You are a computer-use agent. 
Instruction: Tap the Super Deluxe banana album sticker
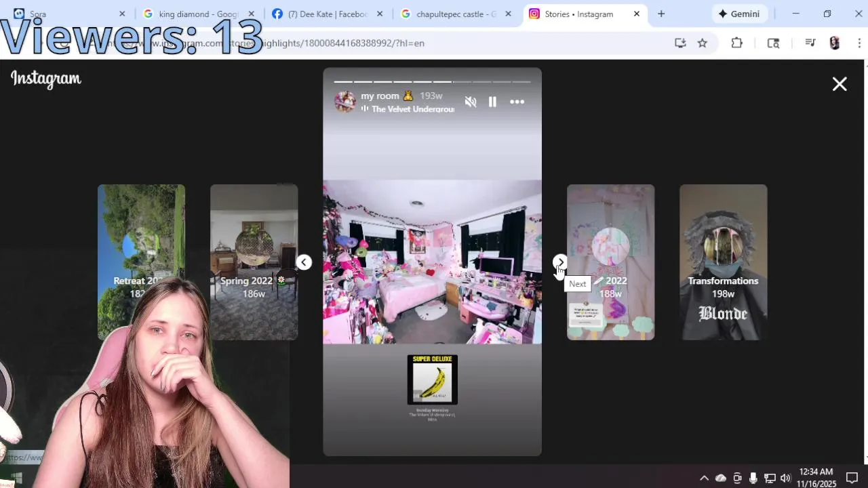tap(433, 380)
